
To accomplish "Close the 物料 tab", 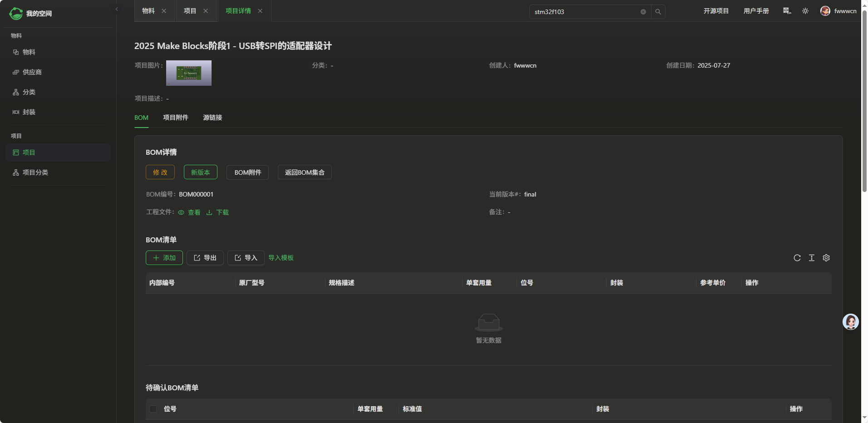I will click(x=164, y=11).
